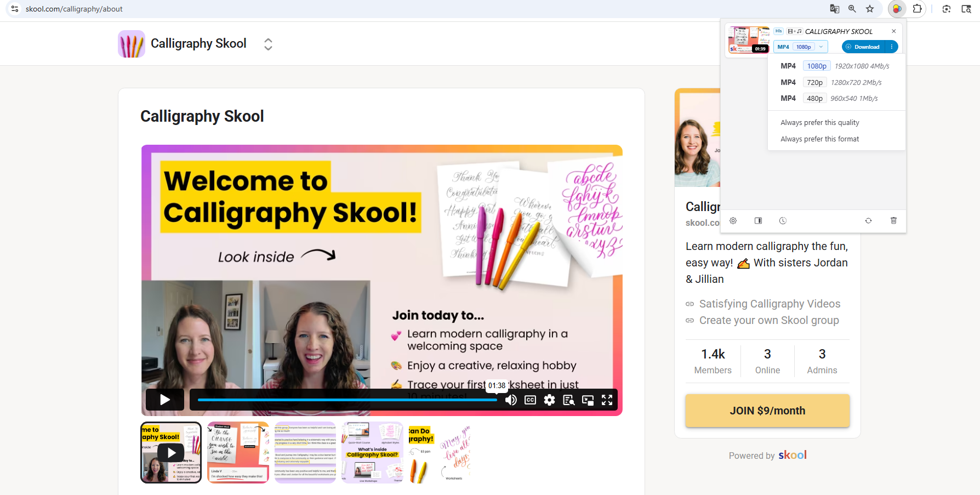The width and height of the screenshot is (980, 495).
Task: Open the browser extensions puzzle icon
Action: (918, 9)
